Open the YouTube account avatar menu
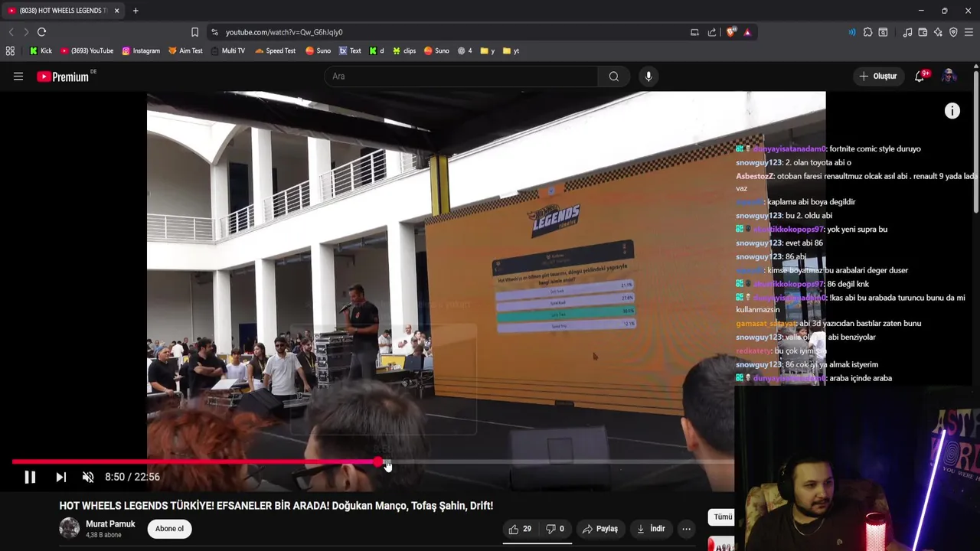This screenshot has height=551, width=980. (949, 76)
